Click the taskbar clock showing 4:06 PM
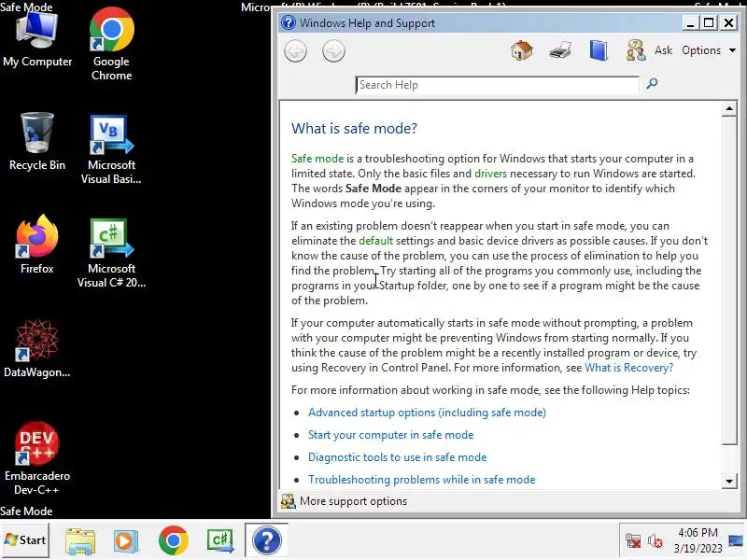 [x=698, y=540]
